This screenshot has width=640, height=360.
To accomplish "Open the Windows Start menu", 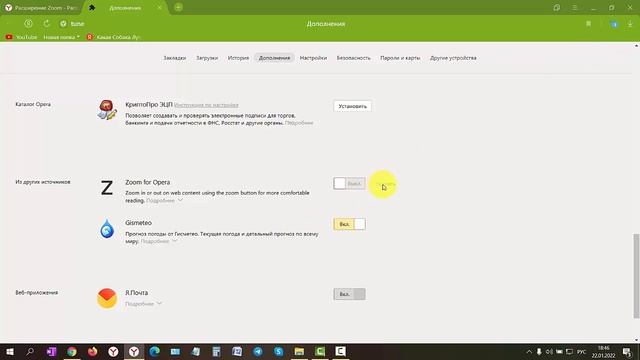I will (9, 351).
